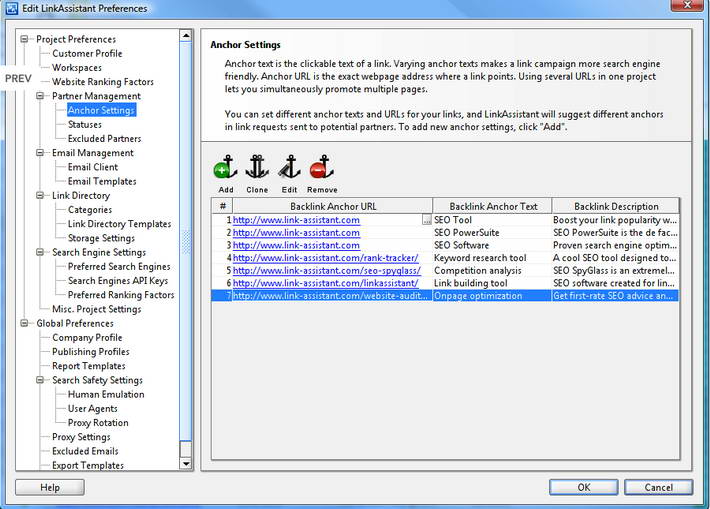The height and width of the screenshot is (509, 710).
Task: Click the OK button
Action: click(583, 488)
